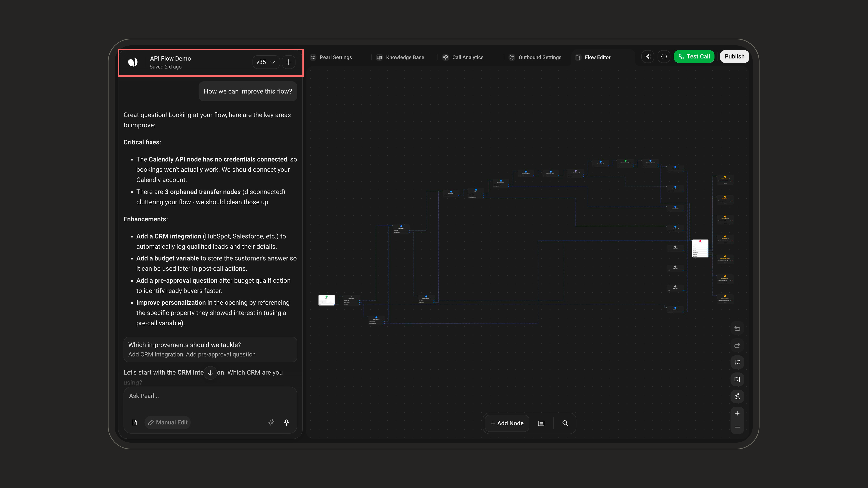This screenshot has height=488, width=868.
Task: Click 'Add a CRM integration' bold text
Action: point(169,236)
